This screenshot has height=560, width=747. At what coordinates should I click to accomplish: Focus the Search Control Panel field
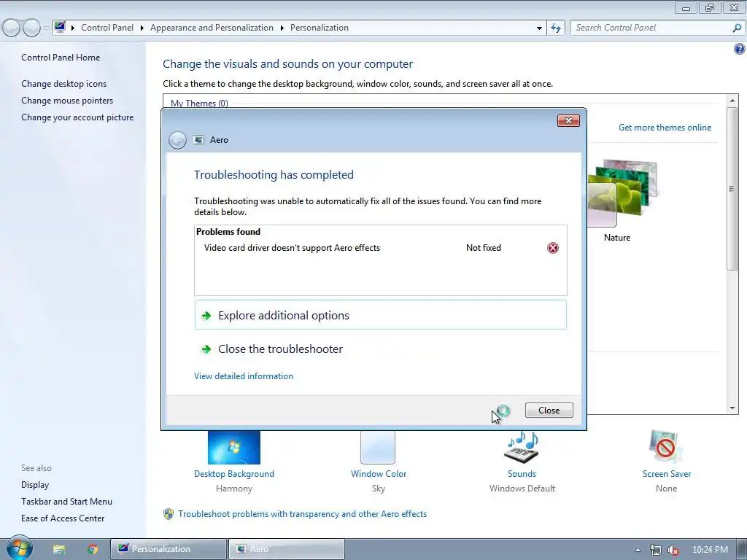point(651,28)
